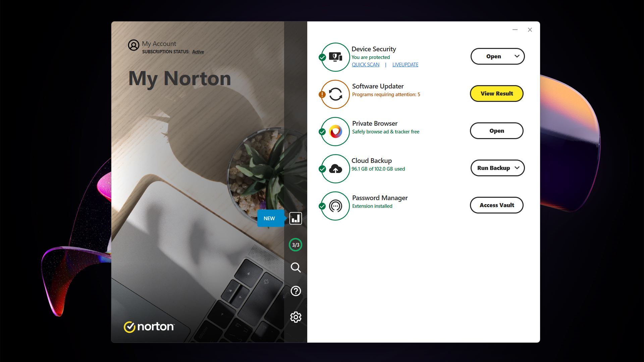Screen dimensions: 644x362
Task: Click the Norton logo
Action: pos(149,327)
